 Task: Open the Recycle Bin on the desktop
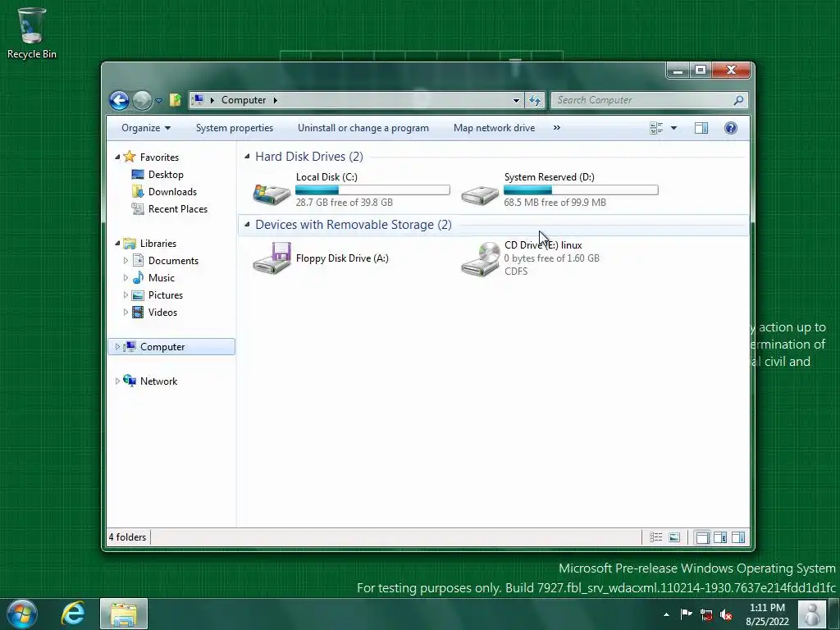pyautogui.click(x=31, y=33)
